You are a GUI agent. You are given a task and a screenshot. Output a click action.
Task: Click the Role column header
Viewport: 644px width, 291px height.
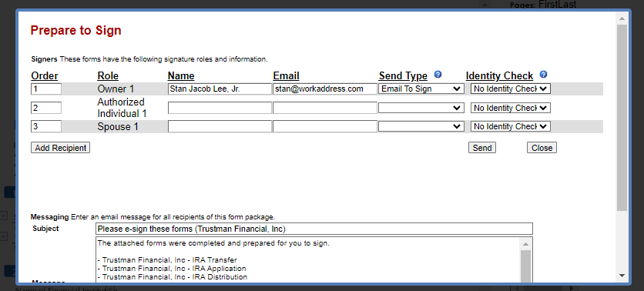tap(108, 76)
